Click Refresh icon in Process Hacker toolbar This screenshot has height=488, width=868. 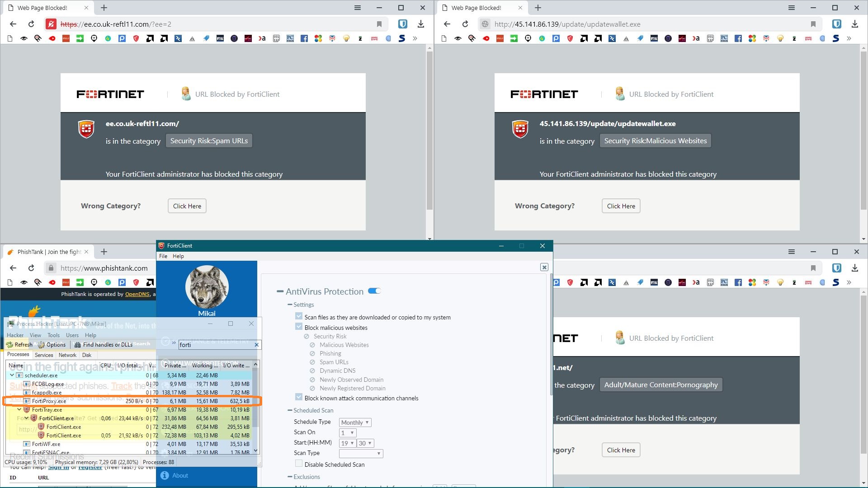coord(10,345)
